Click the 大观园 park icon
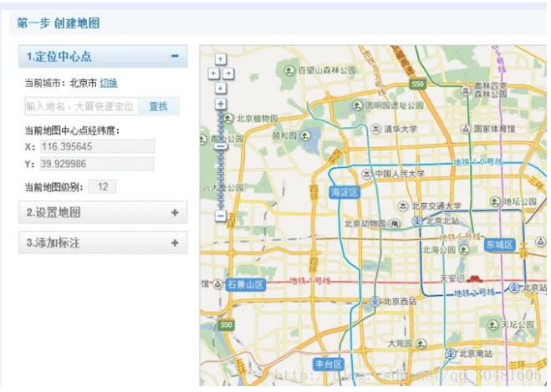 coord(421,344)
